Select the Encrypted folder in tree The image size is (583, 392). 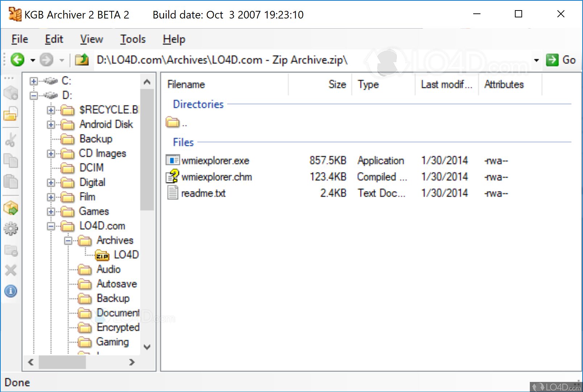118,327
